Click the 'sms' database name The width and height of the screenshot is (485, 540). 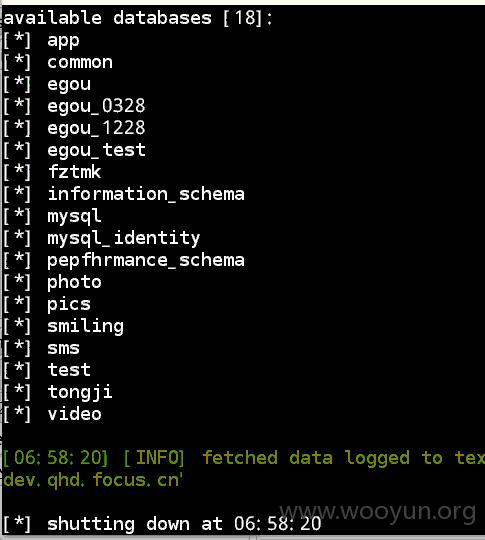pyautogui.click(x=63, y=349)
